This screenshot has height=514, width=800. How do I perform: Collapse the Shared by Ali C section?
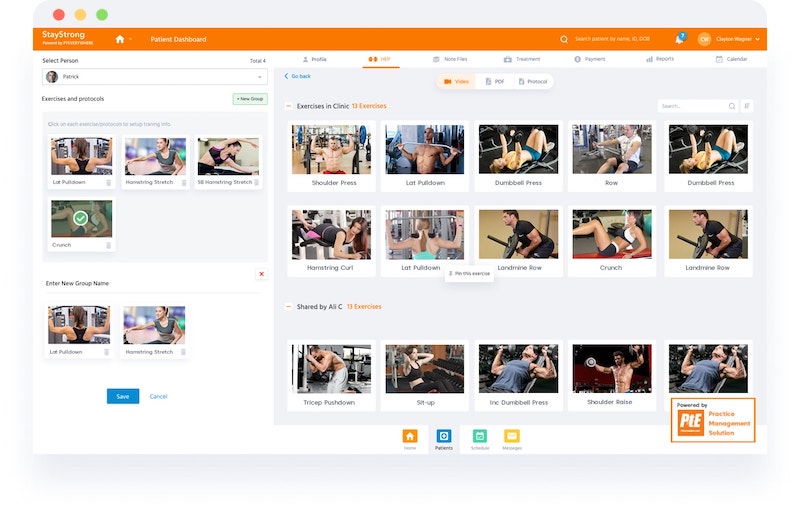pos(288,307)
